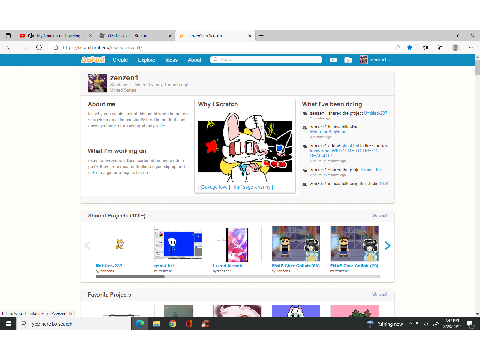The height and width of the screenshot is (360, 480).
Task: Open the browser favorites icon
Action: click(440, 48)
